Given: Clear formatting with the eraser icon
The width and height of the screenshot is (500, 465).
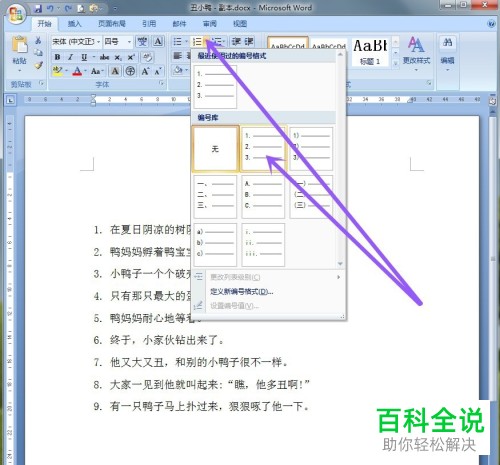Looking at the screenshot, I should 147,57.
